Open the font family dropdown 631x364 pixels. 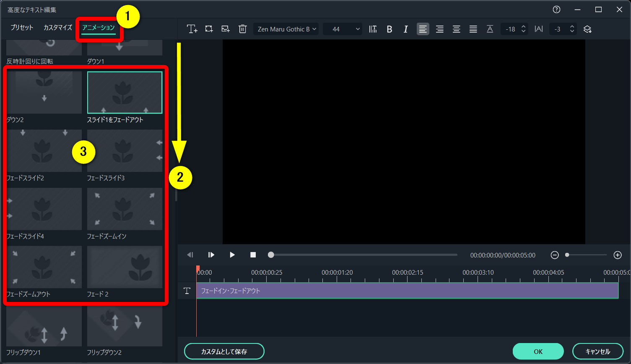click(x=286, y=29)
